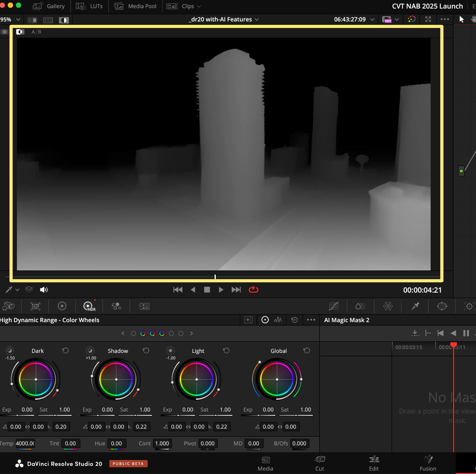Click the Dark wheel Exp value field
The image size is (476, 474).
tap(27, 409)
